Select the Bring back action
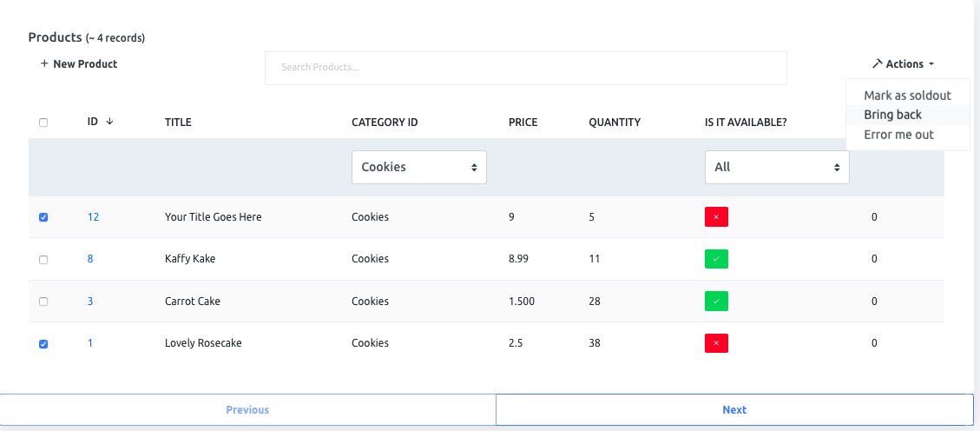980x431 pixels. pos(892,115)
